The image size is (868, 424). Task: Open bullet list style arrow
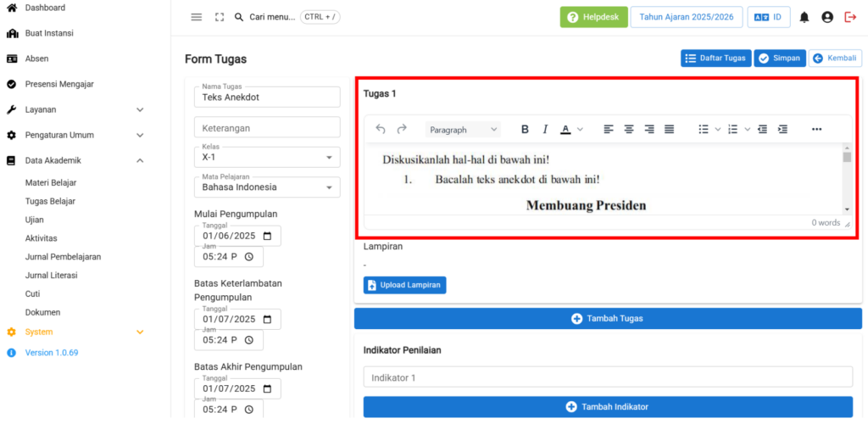click(718, 129)
